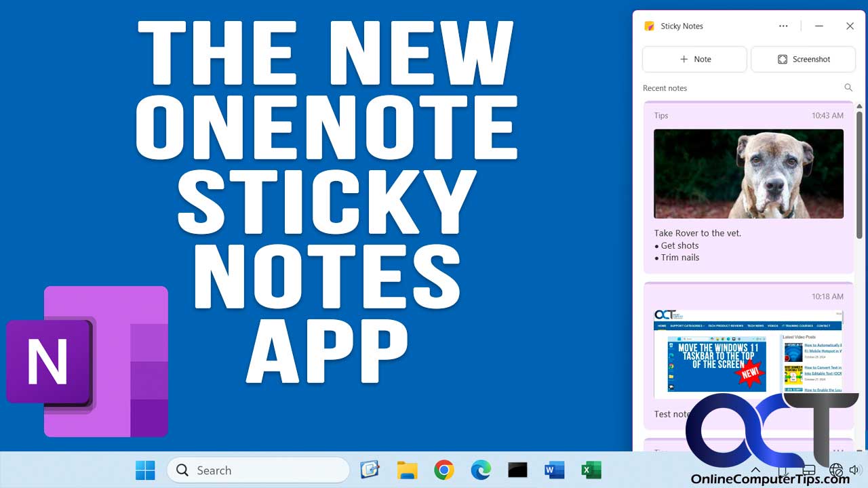
Task: Click the notes list vertical scrollbar
Action: tap(859, 175)
